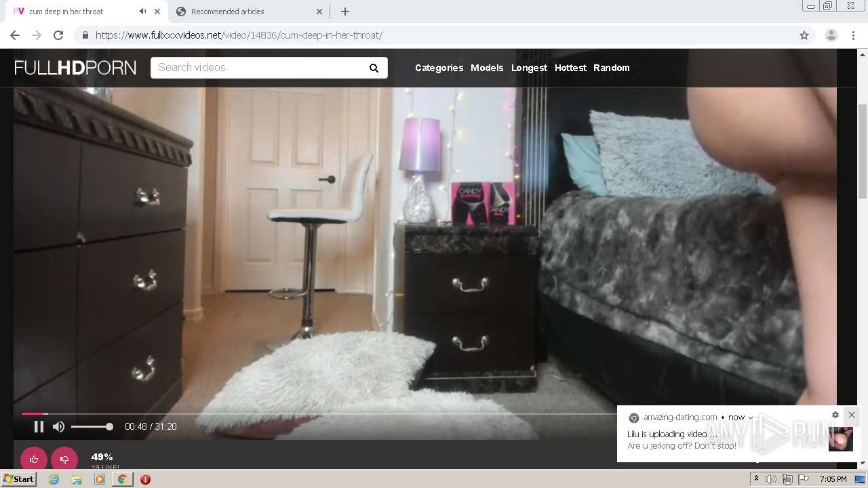Open the Chrome three-dot menu
Image resolution: width=868 pixels, height=488 pixels.
(x=854, y=35)
